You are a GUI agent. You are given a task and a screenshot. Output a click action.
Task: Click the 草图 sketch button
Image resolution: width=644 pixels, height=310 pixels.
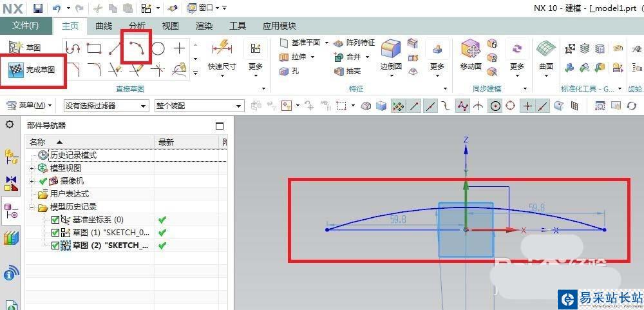point(26,48)
